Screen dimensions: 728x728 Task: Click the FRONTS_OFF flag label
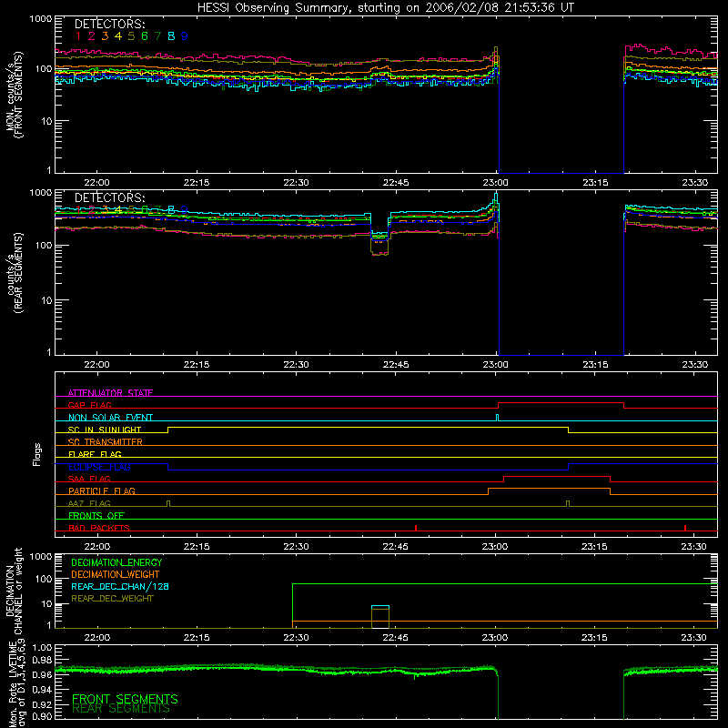(96, 515)
